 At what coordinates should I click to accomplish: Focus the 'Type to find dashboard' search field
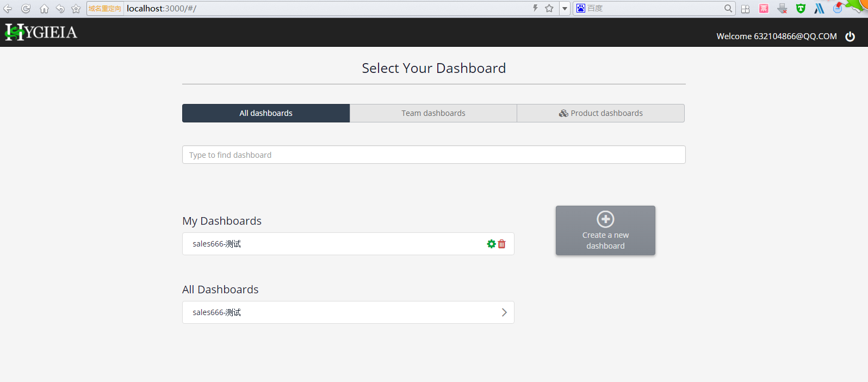click(x=433, y=155)
